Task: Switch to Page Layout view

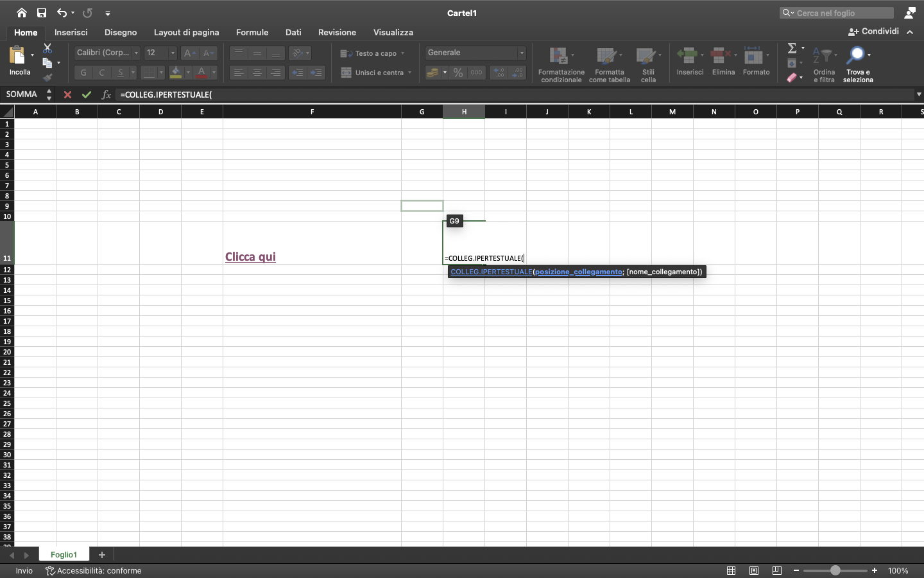Action: coord(754,570)
